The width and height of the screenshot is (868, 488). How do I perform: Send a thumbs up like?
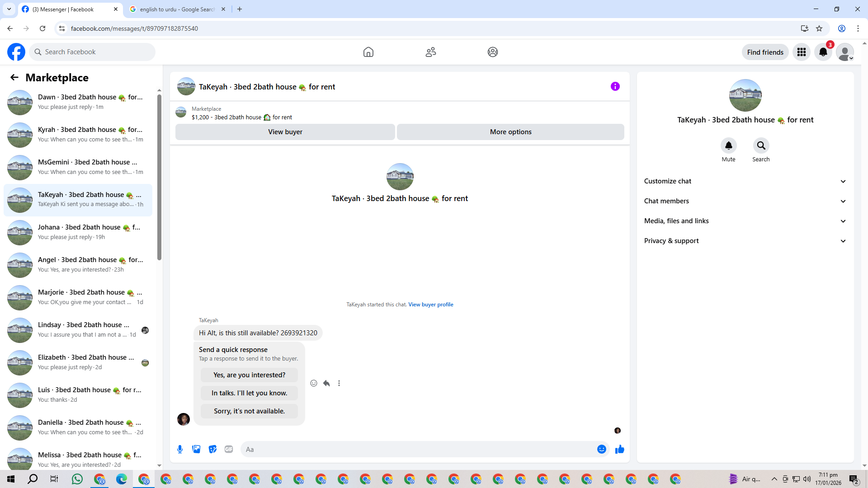(619, 449)
